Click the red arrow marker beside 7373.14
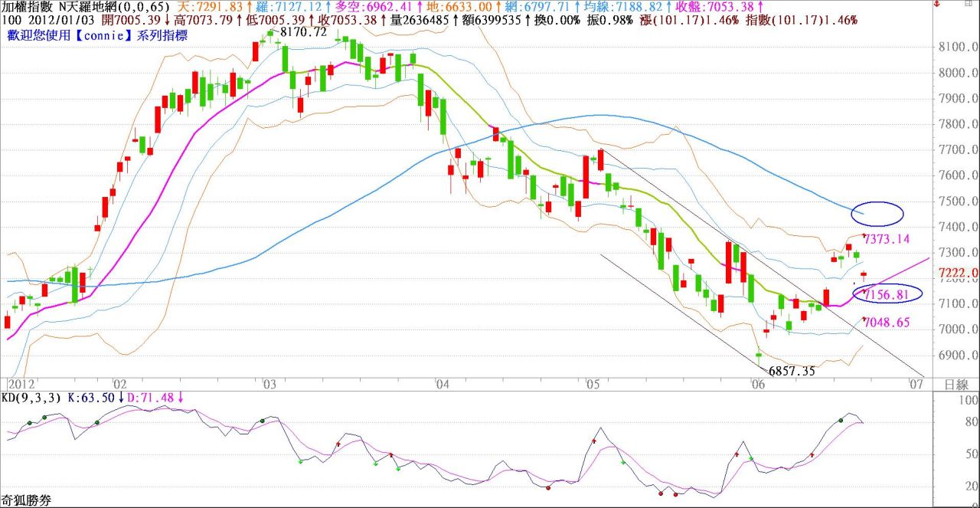This screenshot has width=980, height=508. pyautogui.click(x=864, y=235)
